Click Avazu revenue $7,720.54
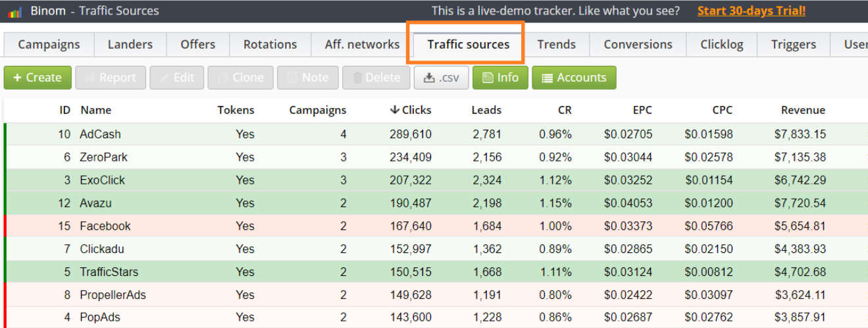Screen dimensions: 868x328 pyautogui.click(x=800, y=204)
